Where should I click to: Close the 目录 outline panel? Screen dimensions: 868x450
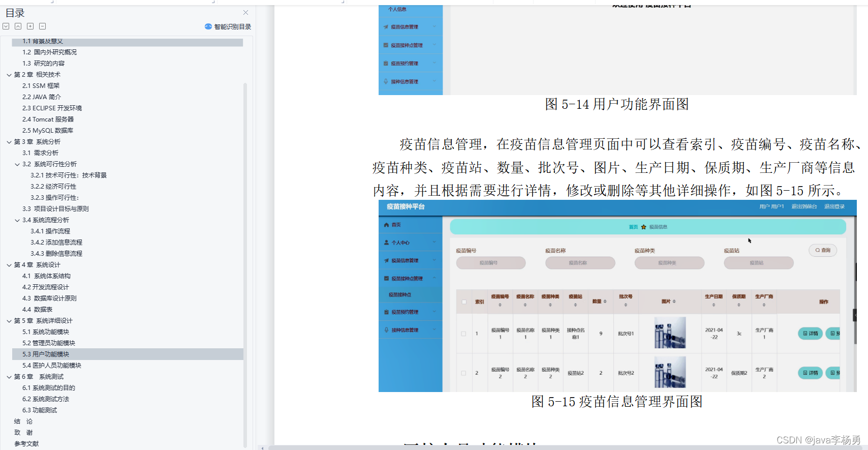coord(245,13)
